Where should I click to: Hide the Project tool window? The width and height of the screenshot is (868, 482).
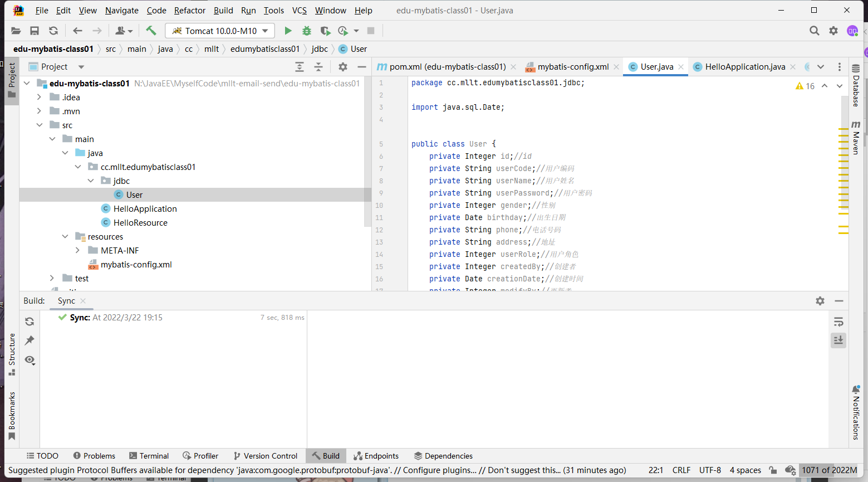click(362, 67)
